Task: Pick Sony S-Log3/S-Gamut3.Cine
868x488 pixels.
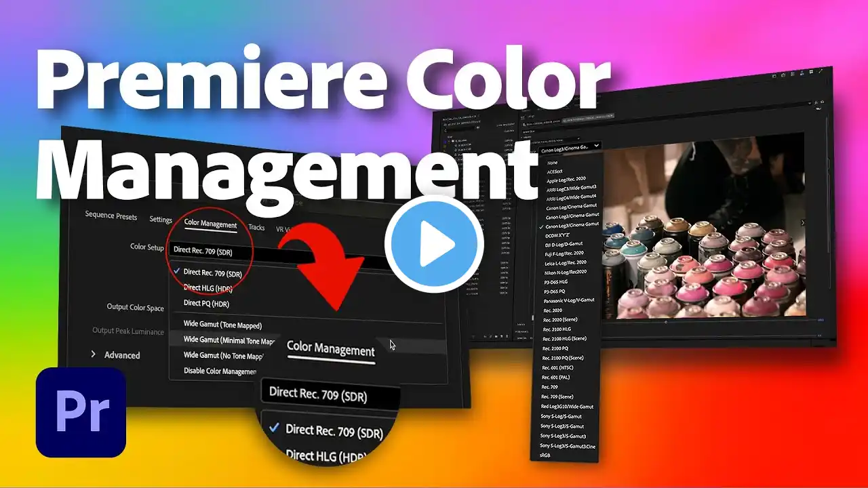Action: click(568, 445)
